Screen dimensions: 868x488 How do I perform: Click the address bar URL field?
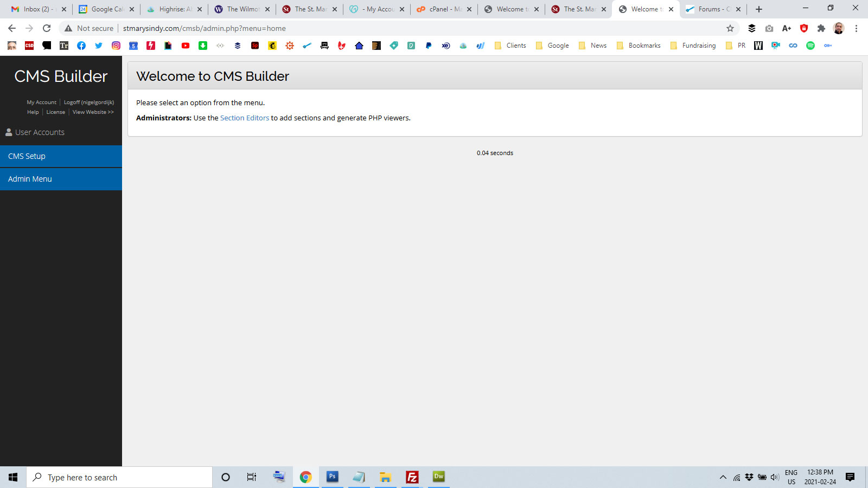pyautogui.click(x=380, y=28)
